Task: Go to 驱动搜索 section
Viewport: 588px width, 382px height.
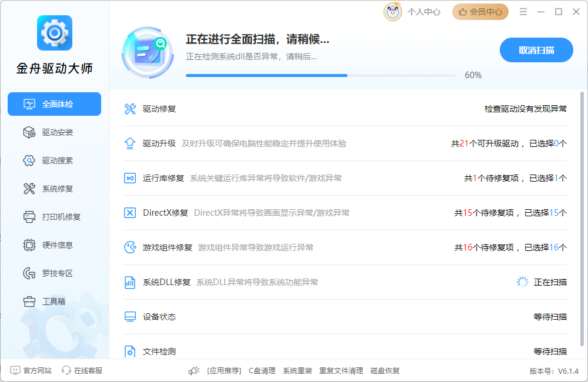Action: 54,160
